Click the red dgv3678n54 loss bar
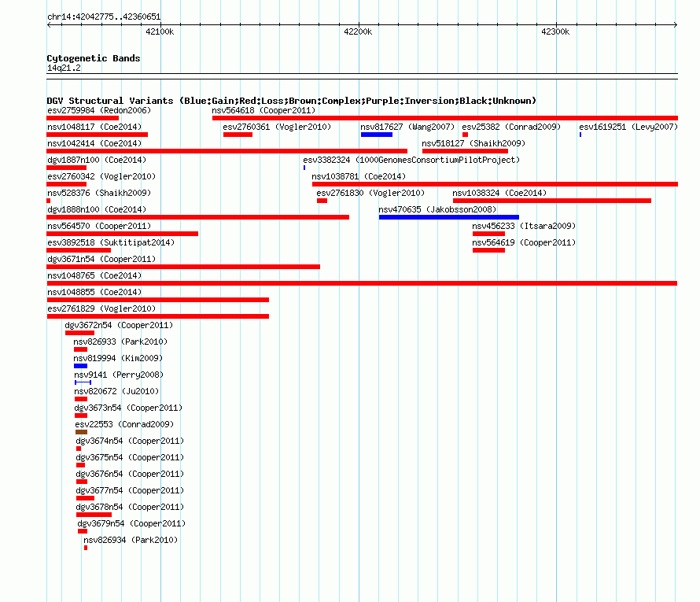The height and width of the screenshot is (602, 700). [94, 515]
